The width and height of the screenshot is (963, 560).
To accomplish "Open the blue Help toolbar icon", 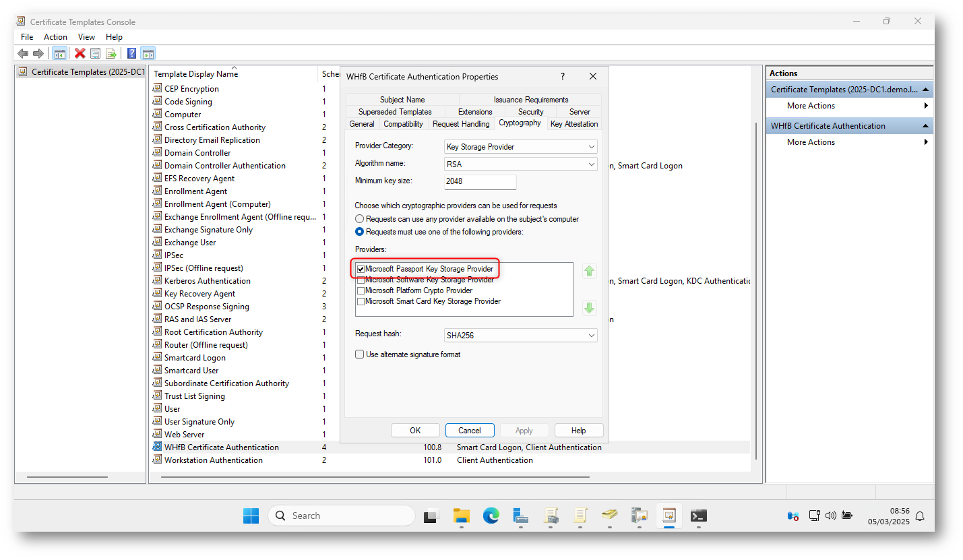I will (132, 53).
